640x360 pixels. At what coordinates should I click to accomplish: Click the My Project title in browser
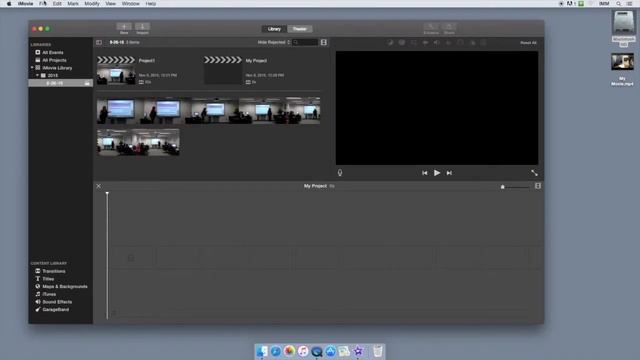(256, 60)
